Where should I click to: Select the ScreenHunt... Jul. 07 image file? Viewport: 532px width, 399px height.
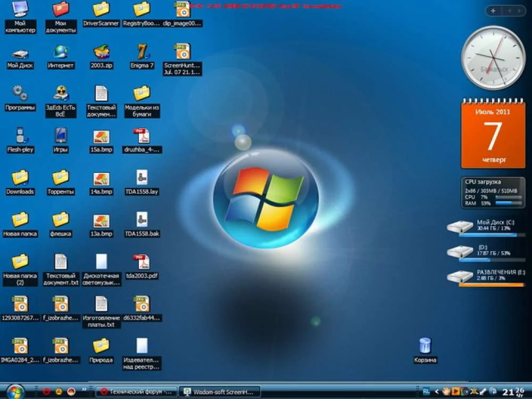(x=182, y=60)
